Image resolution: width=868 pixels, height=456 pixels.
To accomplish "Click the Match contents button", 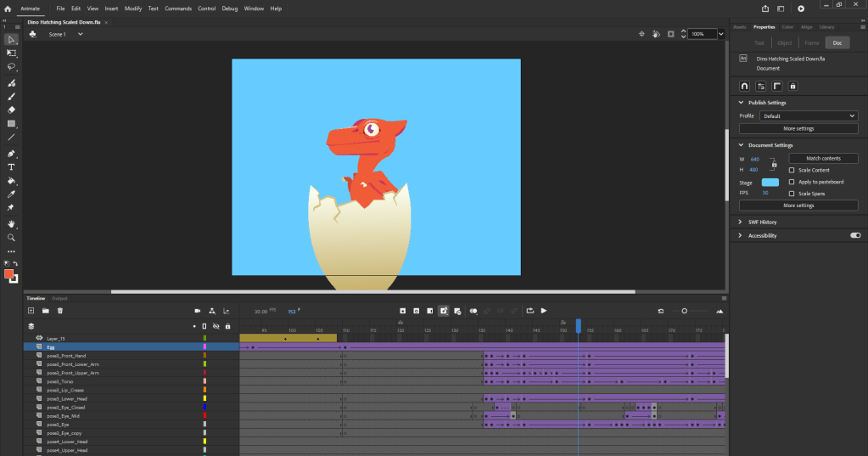I will (823, 159).
